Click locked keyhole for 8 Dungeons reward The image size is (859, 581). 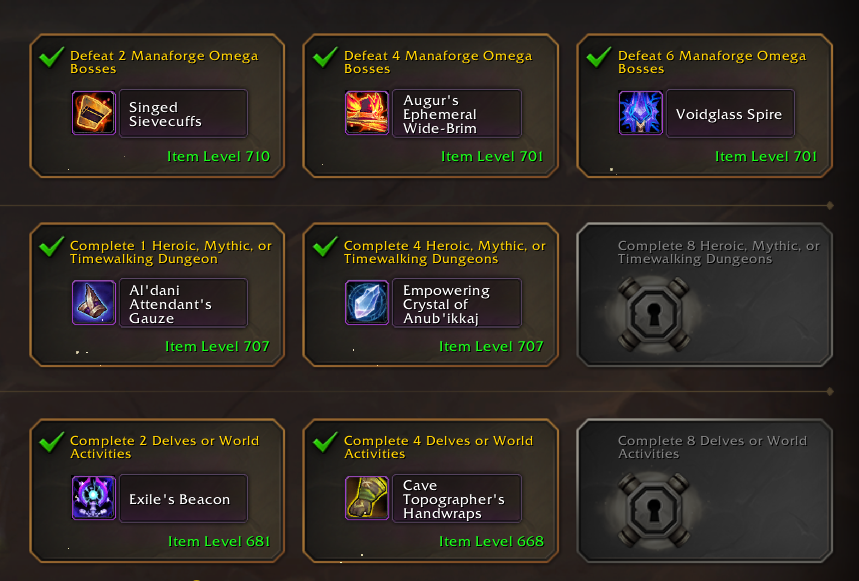pyautogui.click(x=654, y=314)
